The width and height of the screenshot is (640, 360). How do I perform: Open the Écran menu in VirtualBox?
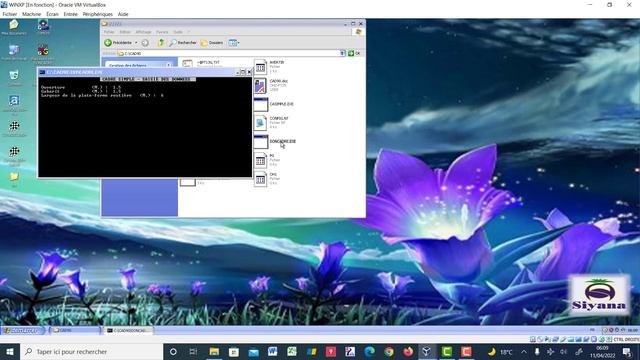point(52,14)
